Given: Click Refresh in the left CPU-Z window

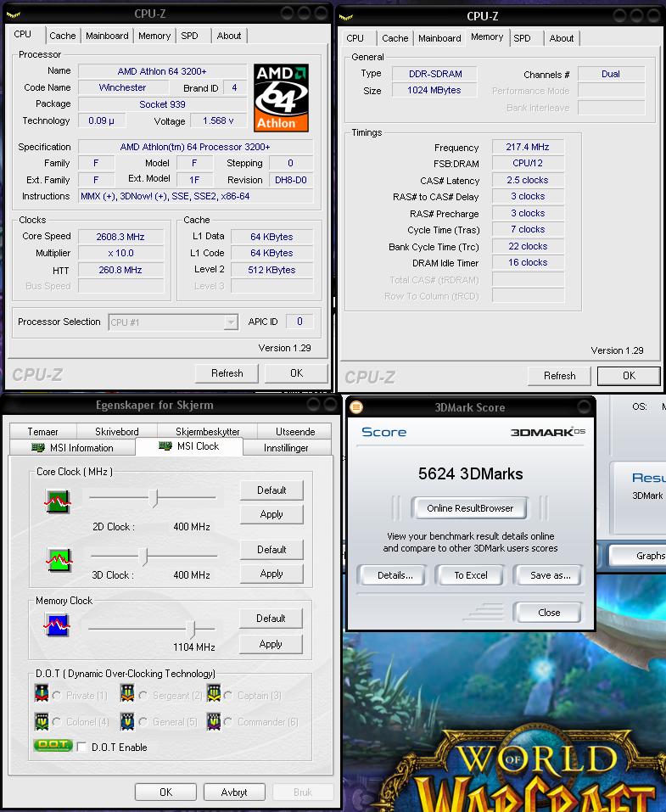Looking at the screenshot, I should coord(227,373).
